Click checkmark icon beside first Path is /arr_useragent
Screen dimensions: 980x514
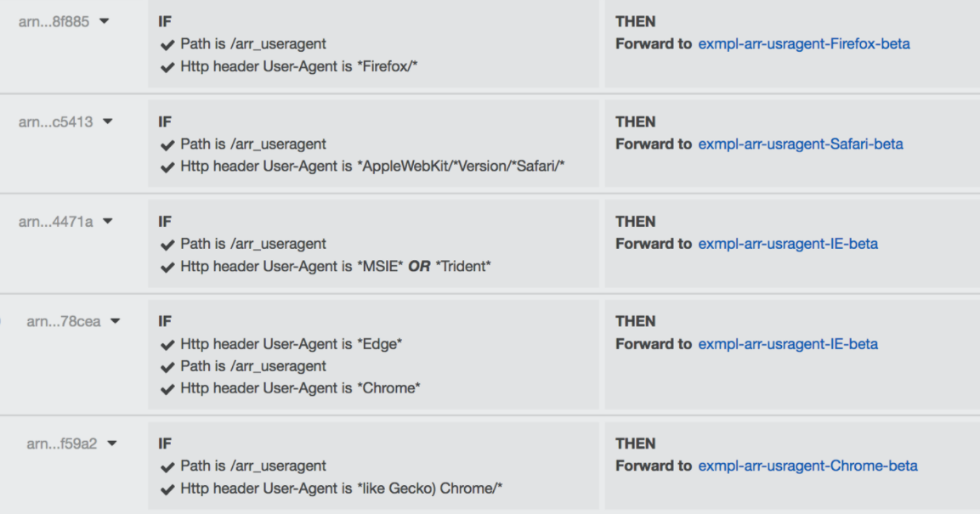[x=167, y=44]
